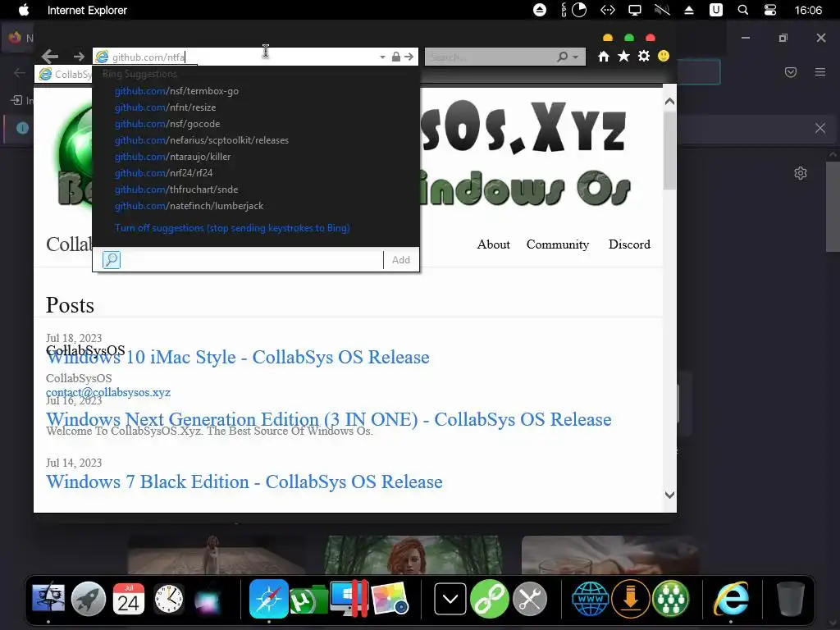Select suggestion github.com/nsf/gocode

pos(167,124)
